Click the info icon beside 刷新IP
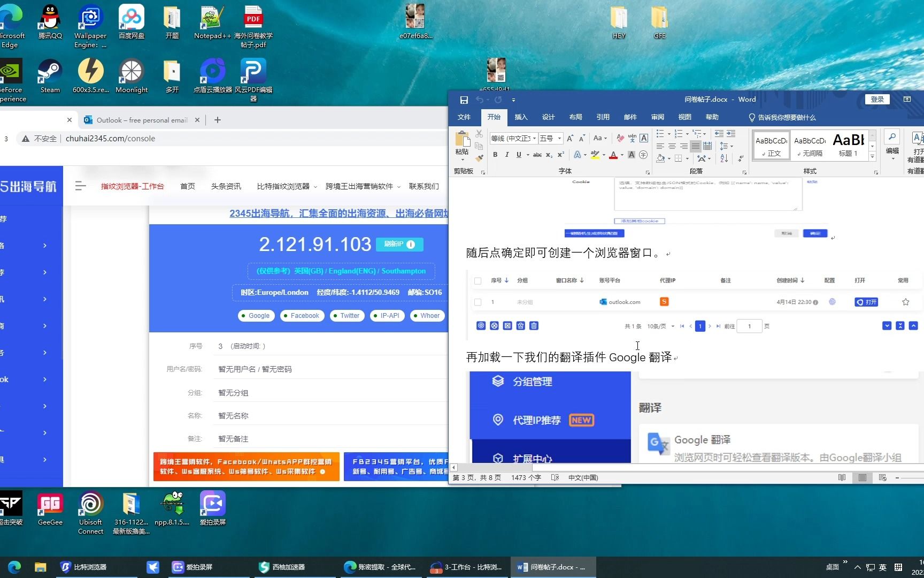Image resolution: width=924 pixels, height=578 pixels. point(411,244)
